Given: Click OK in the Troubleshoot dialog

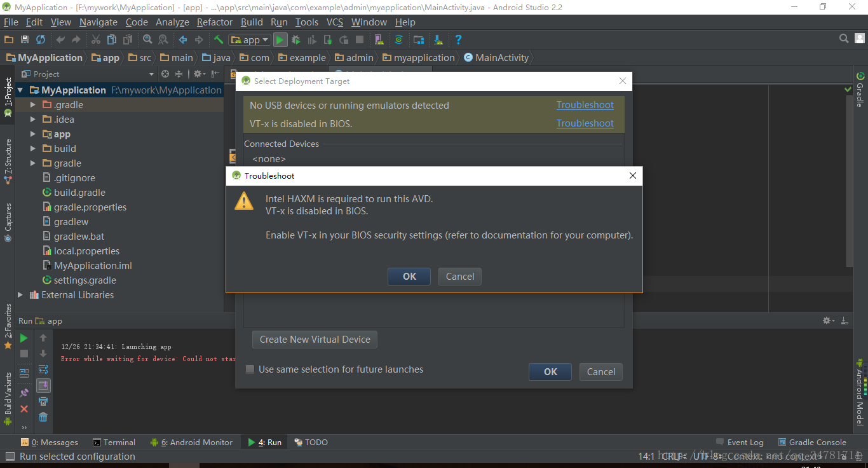Looking at the screenshot, I should (409, 277).
